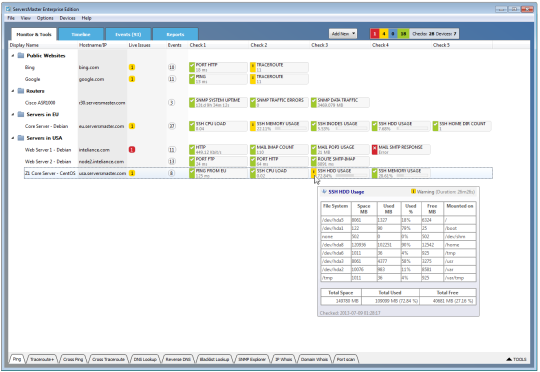The width and height of the screenshot is (540, 372).
Task: Click the yellow Warning icon in SSH HDD Usage popup
Action: click(x=414, y=192)
